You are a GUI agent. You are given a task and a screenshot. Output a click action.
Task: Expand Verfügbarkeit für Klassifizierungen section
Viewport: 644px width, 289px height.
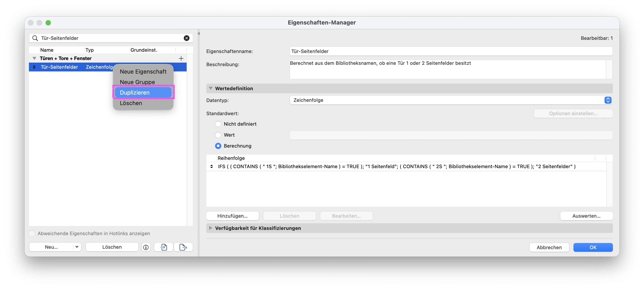tap(211, 228)
